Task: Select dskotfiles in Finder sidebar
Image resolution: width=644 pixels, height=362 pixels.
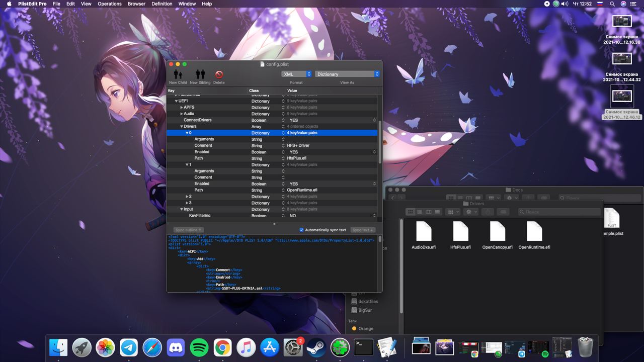Action: 368,301
